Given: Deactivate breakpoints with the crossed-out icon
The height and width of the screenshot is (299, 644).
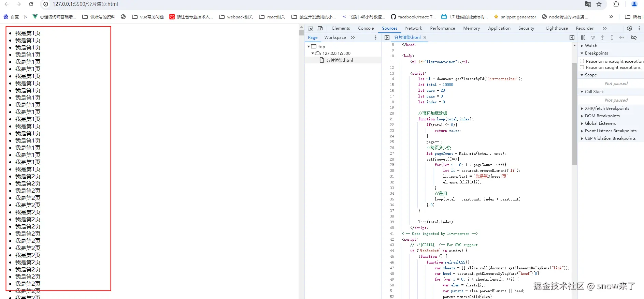Looking at the screenshot, I should point(634,38).
